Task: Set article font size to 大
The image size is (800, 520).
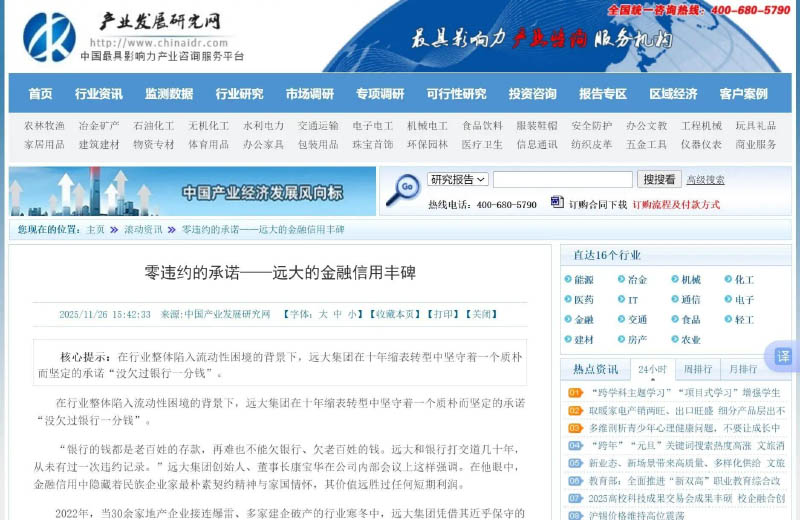Action: coord(323,314)
